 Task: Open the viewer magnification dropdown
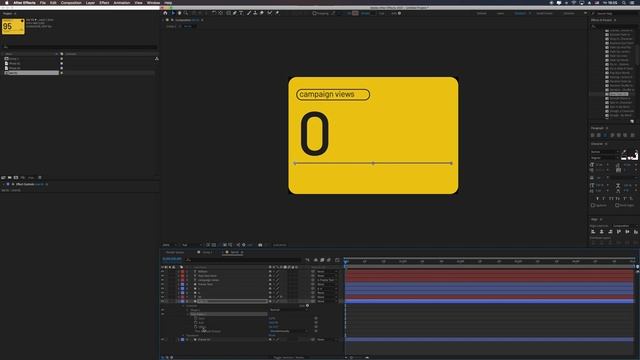[x=169, y=245]
